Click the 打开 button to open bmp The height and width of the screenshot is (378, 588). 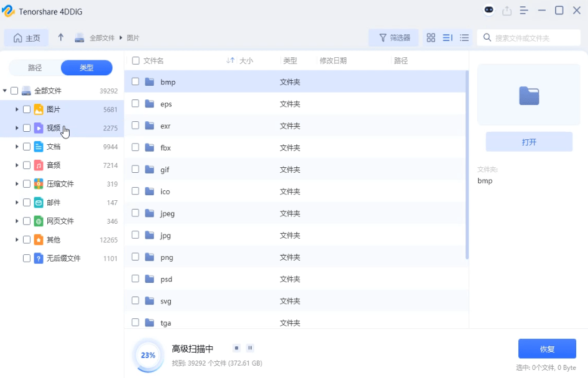click(529, 142)
